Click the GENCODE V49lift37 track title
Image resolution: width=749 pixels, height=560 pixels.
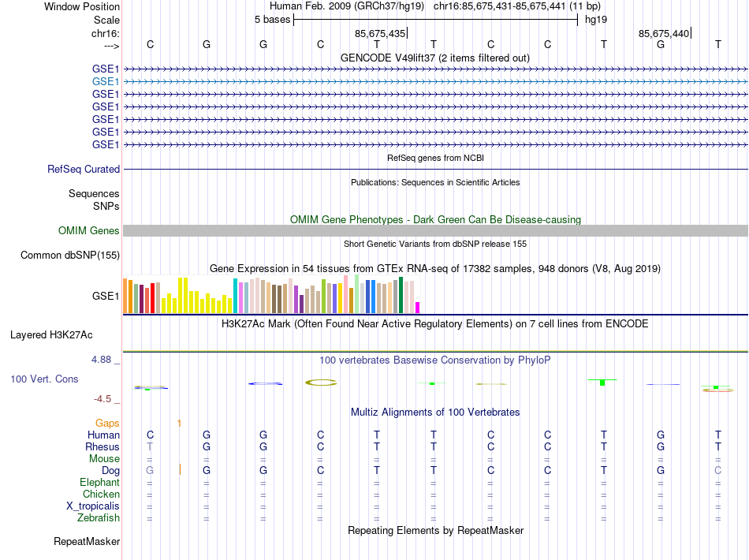click(435, 58)
